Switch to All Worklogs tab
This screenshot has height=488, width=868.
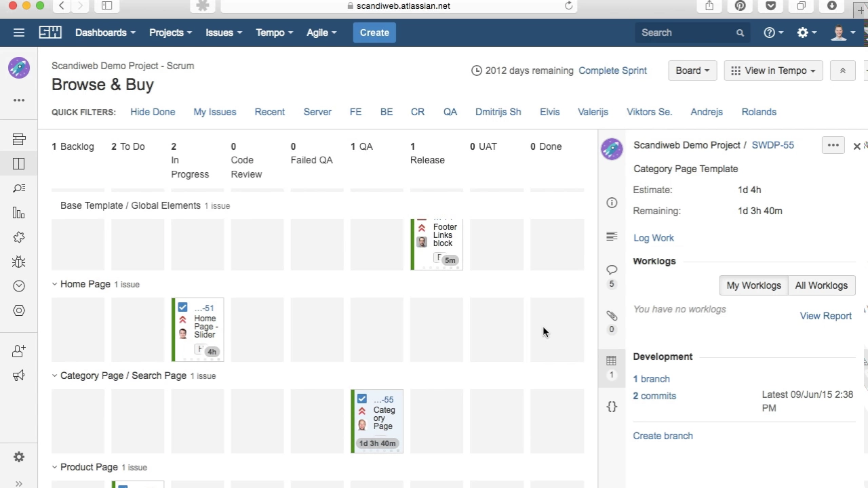pyautogui.click(x=821, y=285)
